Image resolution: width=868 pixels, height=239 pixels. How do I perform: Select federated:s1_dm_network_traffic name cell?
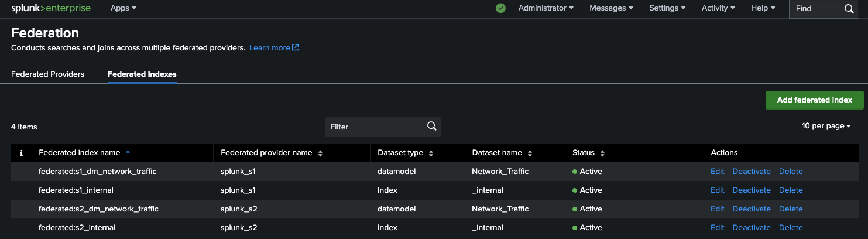point(98,172)
